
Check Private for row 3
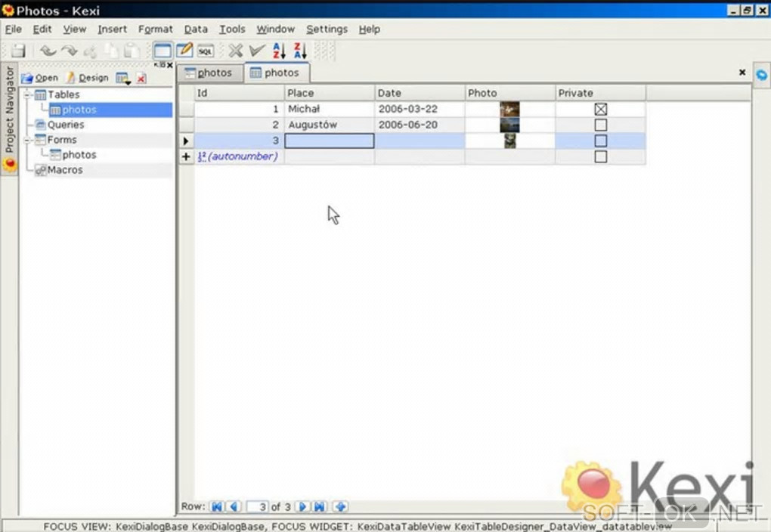point(600,141)
